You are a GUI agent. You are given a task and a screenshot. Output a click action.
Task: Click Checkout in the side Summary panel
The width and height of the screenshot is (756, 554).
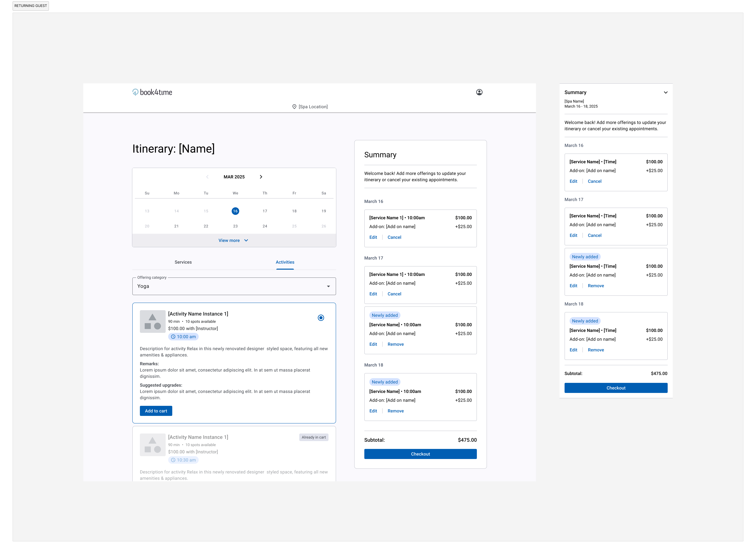(616, 388)
